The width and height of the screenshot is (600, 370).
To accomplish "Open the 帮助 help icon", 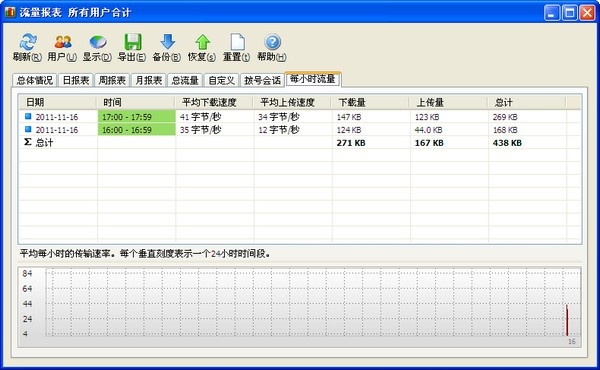I will pos(272,42).
